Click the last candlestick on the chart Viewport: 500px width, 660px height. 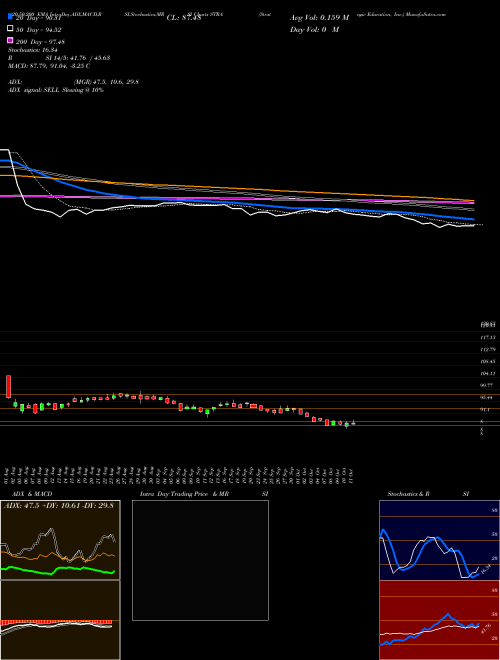pyautogui.click(x=354, y=423)
